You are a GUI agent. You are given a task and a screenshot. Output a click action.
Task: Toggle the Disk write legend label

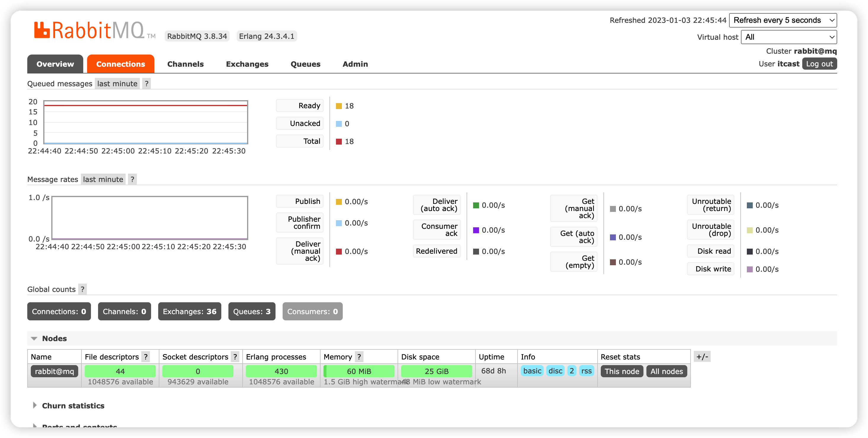point(711,269)
